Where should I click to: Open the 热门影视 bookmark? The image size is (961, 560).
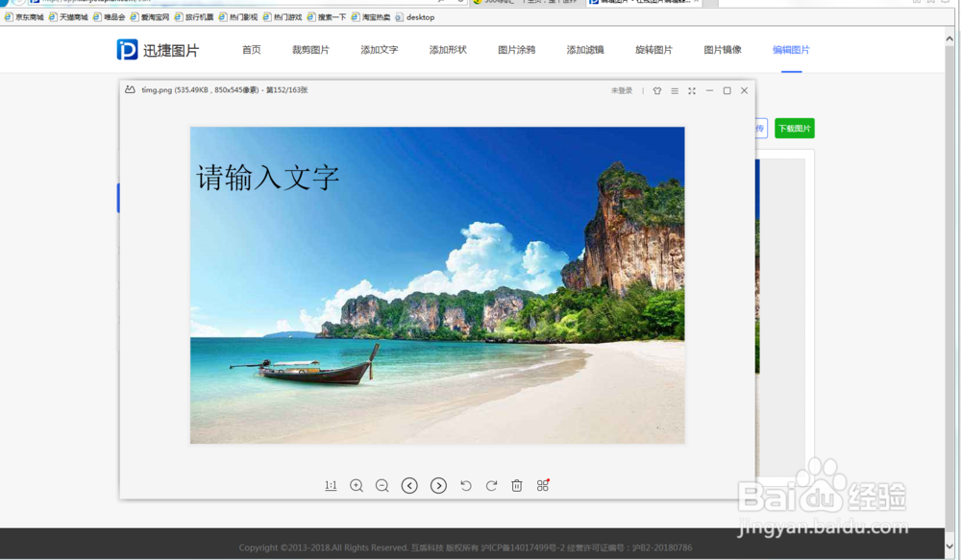tap(237, 17)
